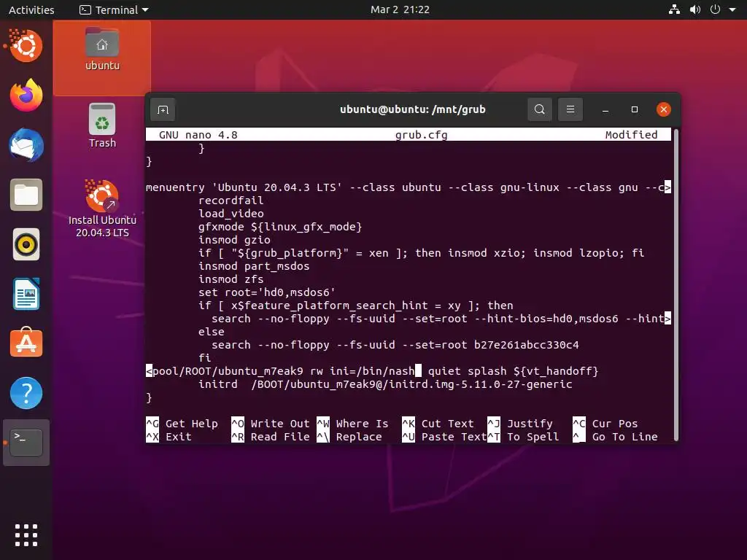Click the network status icon in top bar
Image resolution: width=747 pixels, height=560 pixels.
coord(674,9)
